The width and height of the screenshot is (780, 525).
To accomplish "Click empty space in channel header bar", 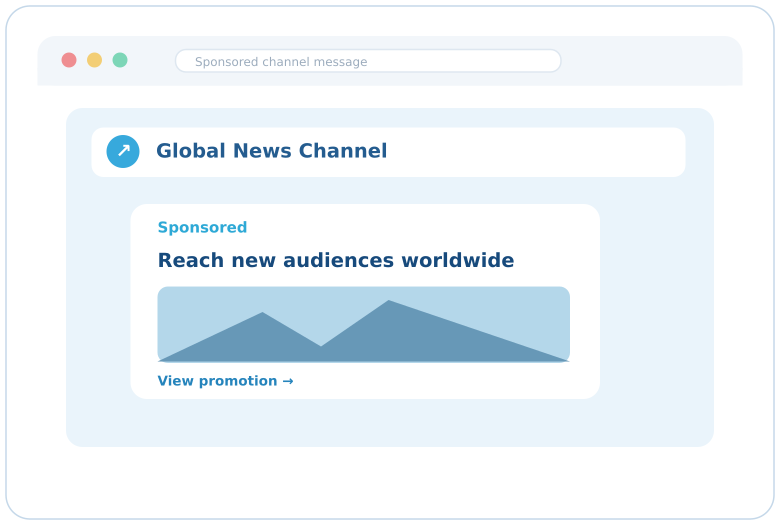I will coord(535,152).
